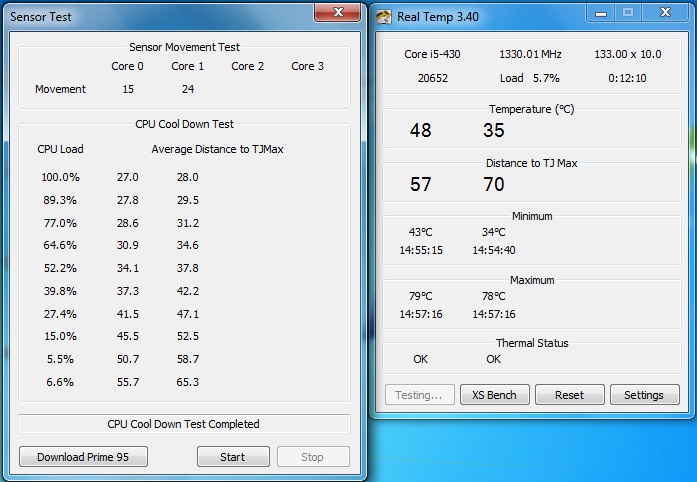Select the Core 1 column header
Screen dimensions: 697x482
187,66
